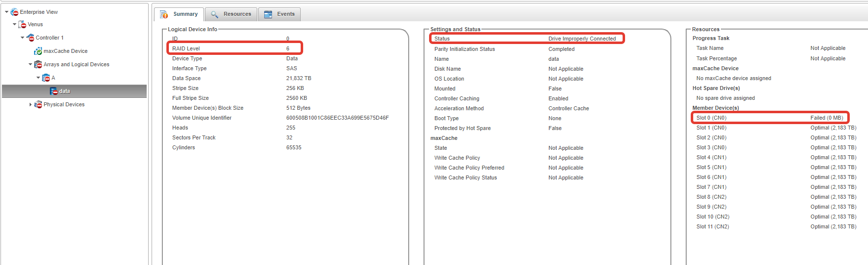Viewport: 868px width, 265px height.
Task: Expand the Physical Devices node
Action: [x=30, y=104]
